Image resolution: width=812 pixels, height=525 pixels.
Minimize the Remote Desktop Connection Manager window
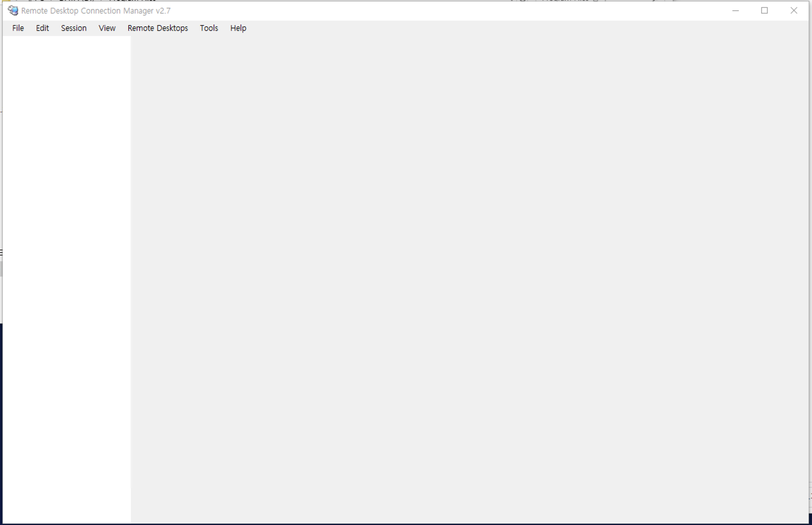[736, 10]
